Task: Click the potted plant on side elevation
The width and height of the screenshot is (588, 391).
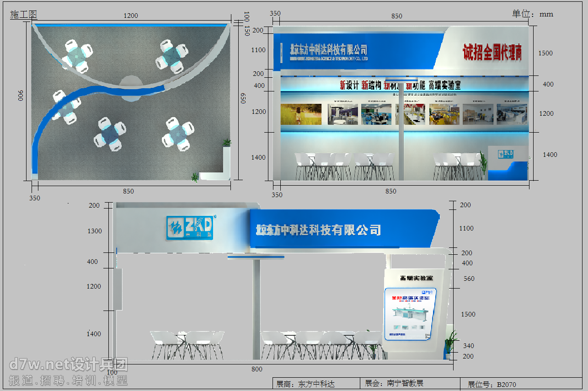Action: (450, 343)
